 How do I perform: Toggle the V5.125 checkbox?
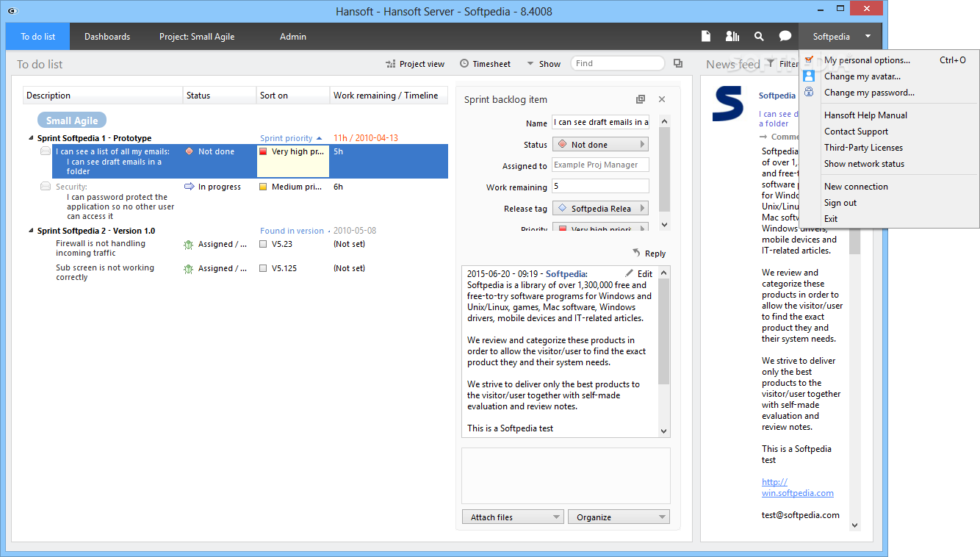(263, 268)
